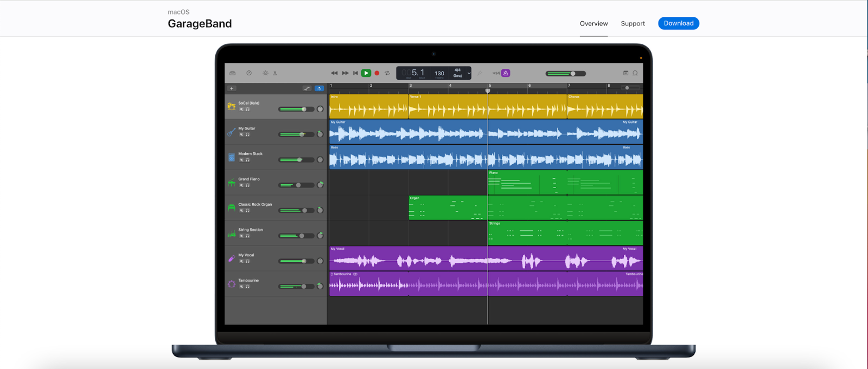This screenshot has height=369, width=868.
Task: Solo the String Section track
Action: point(247,236)
